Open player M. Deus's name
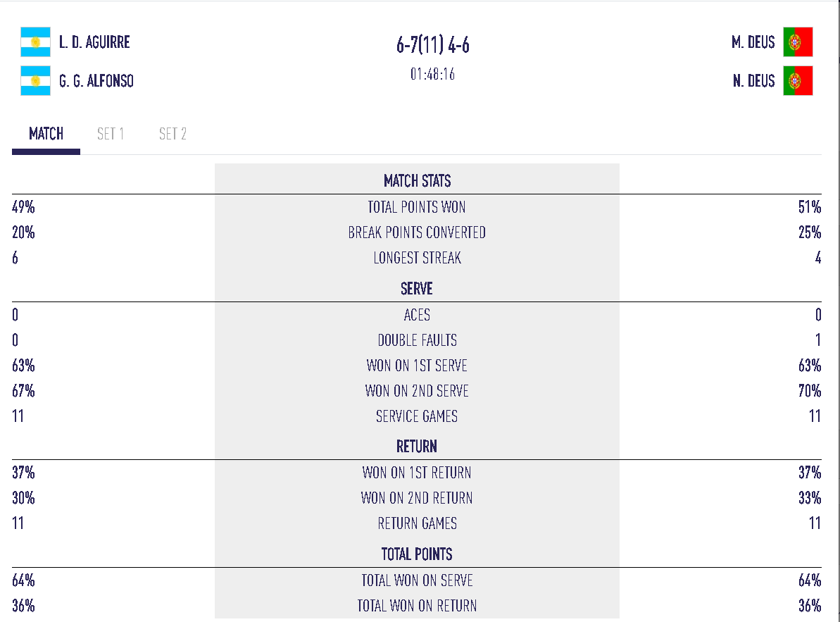This screenshot has height=622, width=840. click(x=753, y=42)
